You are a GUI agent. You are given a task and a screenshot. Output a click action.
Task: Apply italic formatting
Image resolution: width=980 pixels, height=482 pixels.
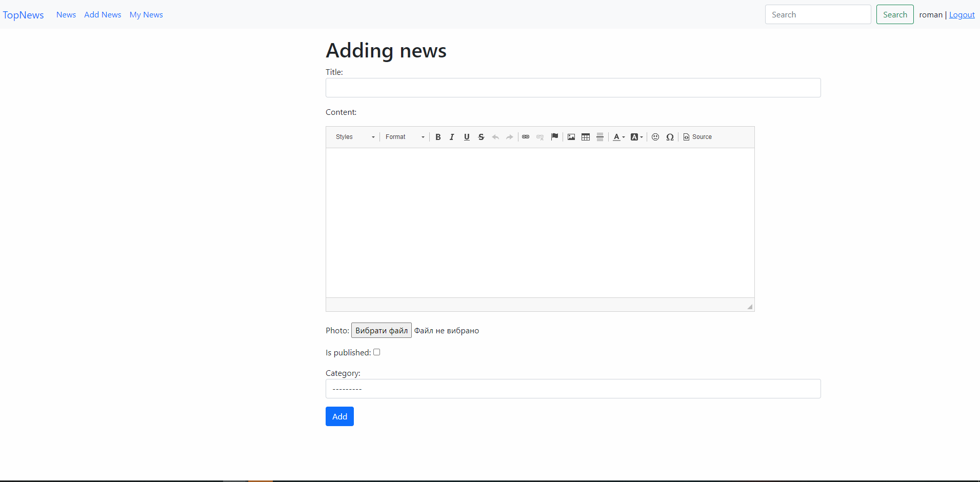452,137
